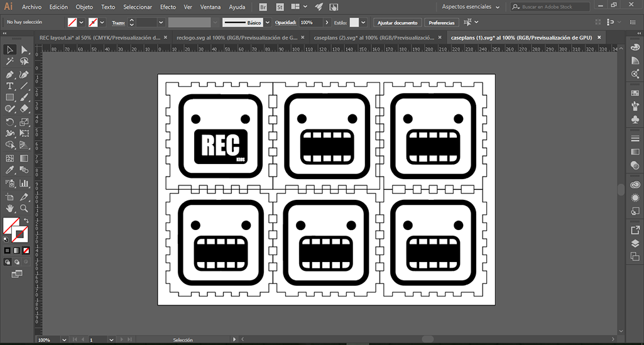Open the stroke weight dropdown

tap(161, 22)
